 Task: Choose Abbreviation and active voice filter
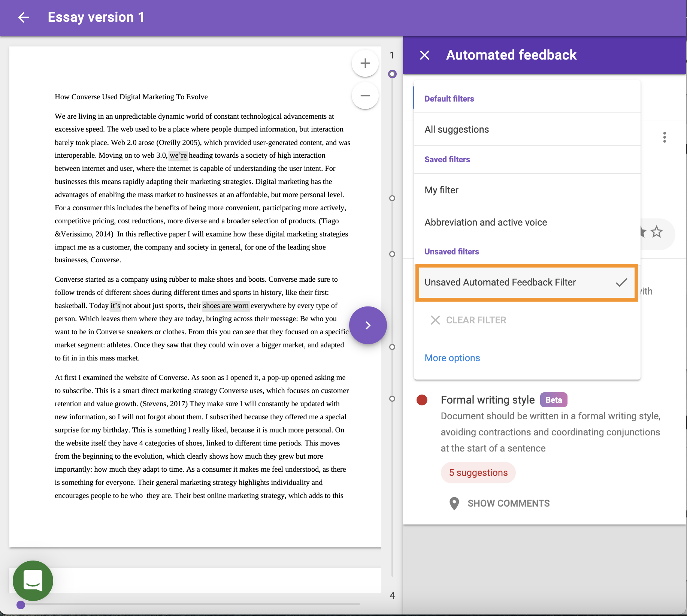(x=527, y=222)
